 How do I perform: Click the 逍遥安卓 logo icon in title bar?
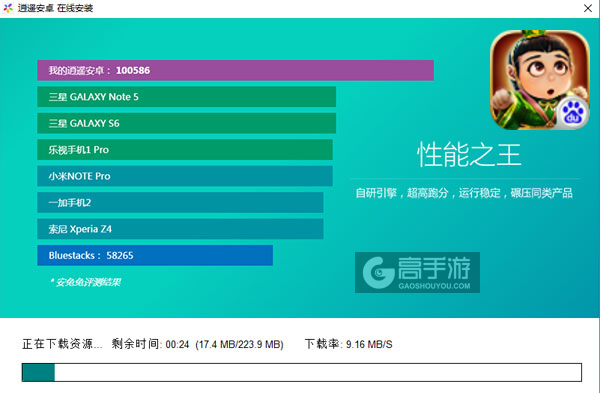[x=8, y=8]
